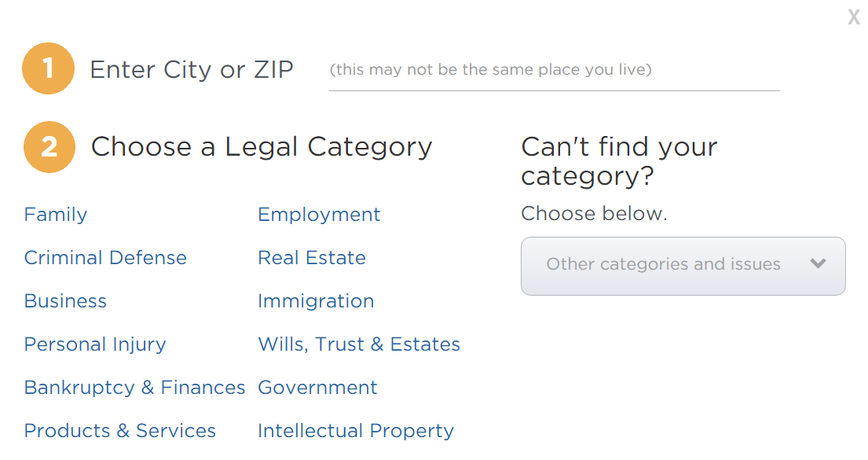Open the Other categories and issues dropdown
The image size is (868, 460).
(x=664, y=265)
